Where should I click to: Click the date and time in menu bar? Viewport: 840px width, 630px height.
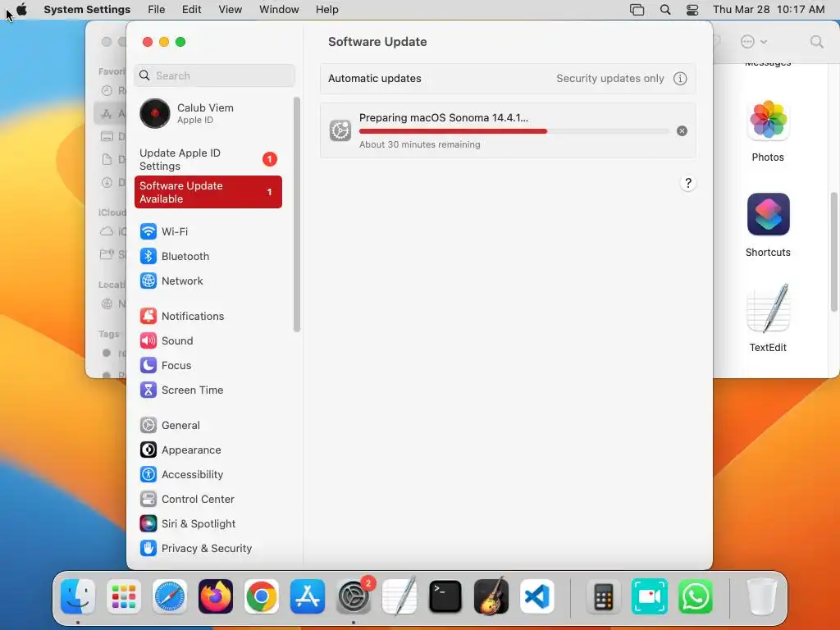click(x=769, y=9)
